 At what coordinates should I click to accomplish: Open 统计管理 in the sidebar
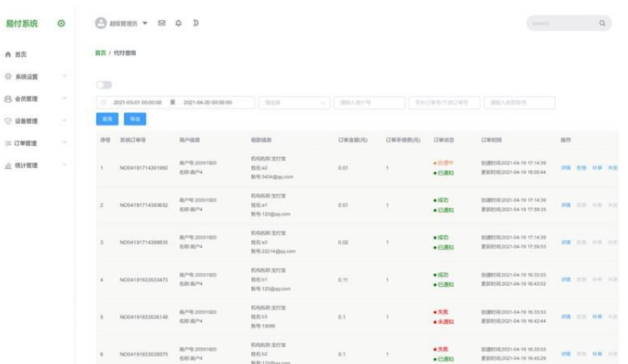tap(34, 165)
